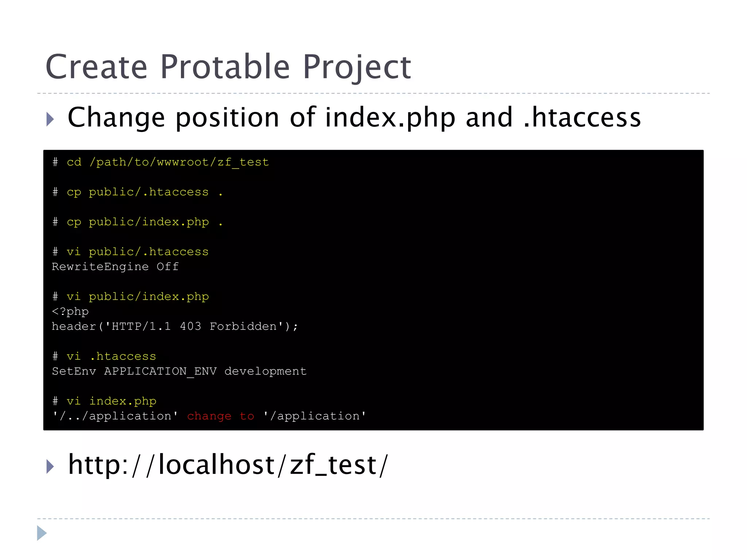Click the '<?php' opening tag line
This screenshot has width=747, height=560.
(70, 311)
